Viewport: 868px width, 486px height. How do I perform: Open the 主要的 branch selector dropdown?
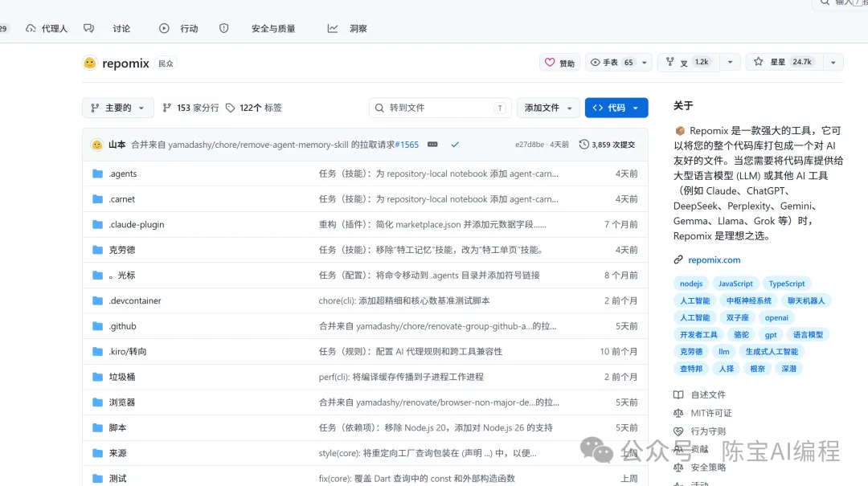[118, 108]
